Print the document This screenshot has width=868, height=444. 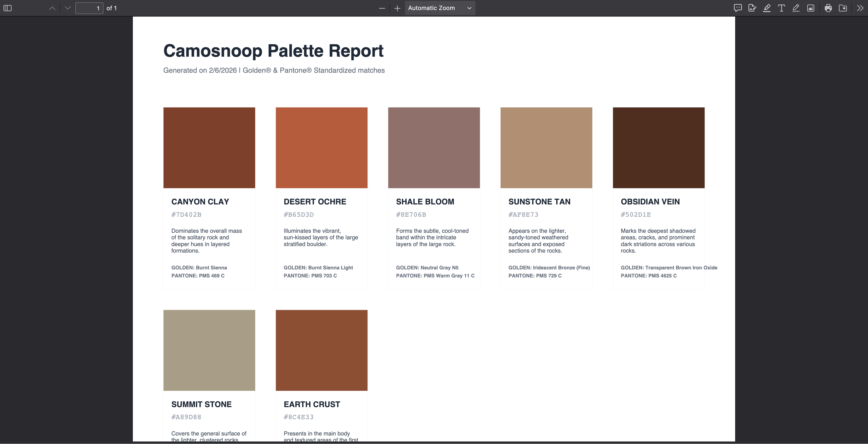pyautogui.click(x=828, y=8)
